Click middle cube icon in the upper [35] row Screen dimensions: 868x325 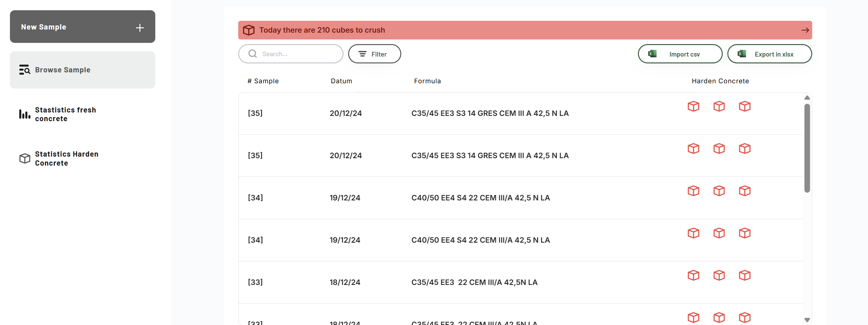[x=719, y=106]
